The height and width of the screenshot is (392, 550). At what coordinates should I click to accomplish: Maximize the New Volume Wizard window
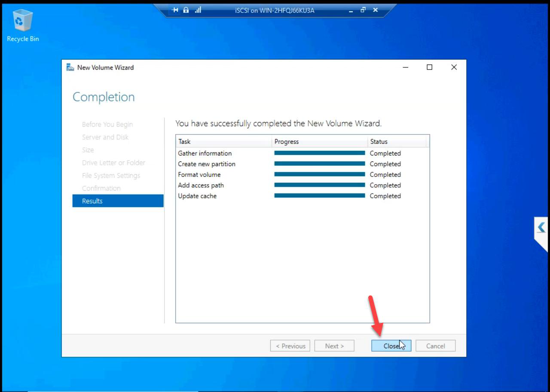[429, 67]
